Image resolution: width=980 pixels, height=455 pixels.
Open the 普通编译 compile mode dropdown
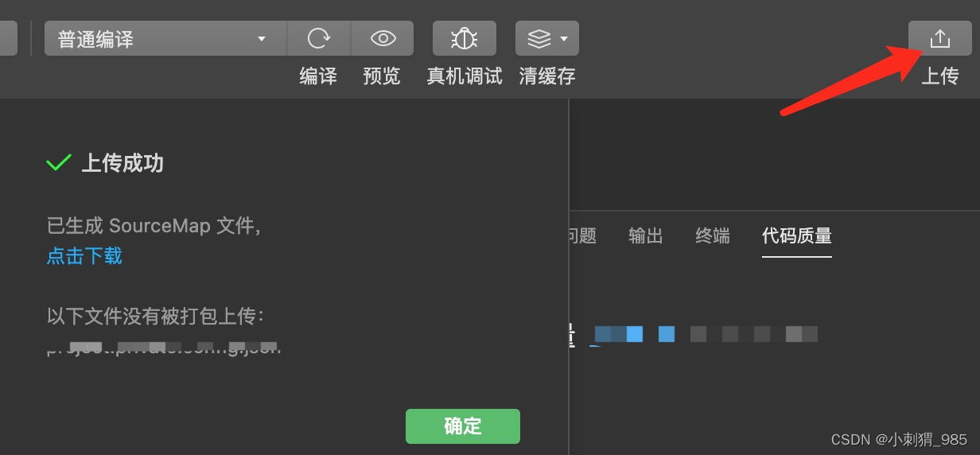[x=165, y=38]
